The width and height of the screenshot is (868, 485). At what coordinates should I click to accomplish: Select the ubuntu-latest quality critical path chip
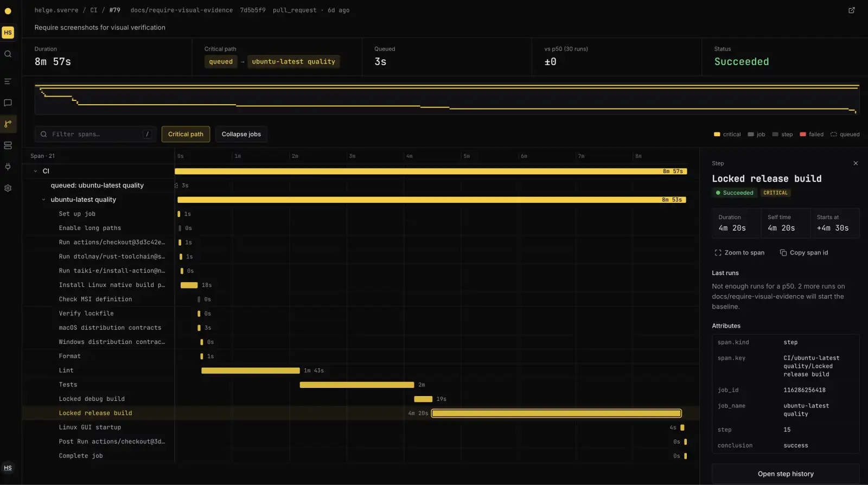293,62
